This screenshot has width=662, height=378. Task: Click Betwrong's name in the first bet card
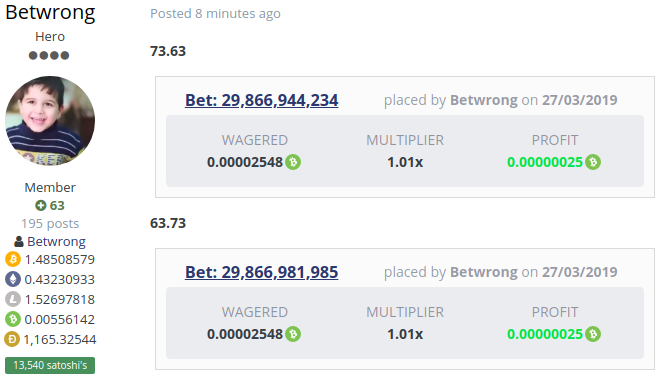coord(483,100)
